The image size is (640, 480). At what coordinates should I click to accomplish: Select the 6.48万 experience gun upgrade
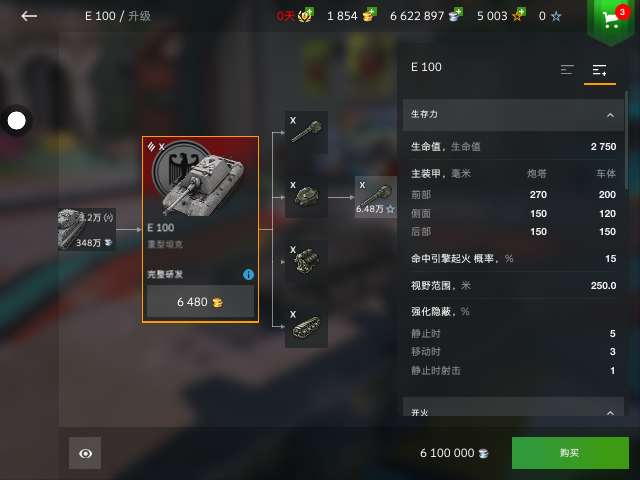(x=376, y=197)
